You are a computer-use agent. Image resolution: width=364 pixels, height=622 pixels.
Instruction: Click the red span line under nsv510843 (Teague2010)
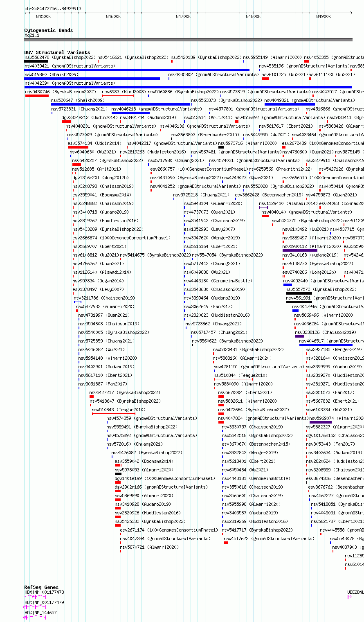pos(113,414)
